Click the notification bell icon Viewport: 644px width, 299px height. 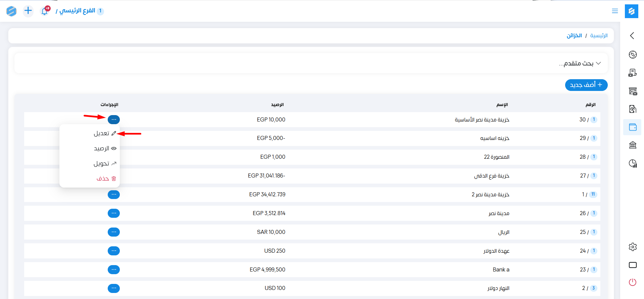coord(44,11)
